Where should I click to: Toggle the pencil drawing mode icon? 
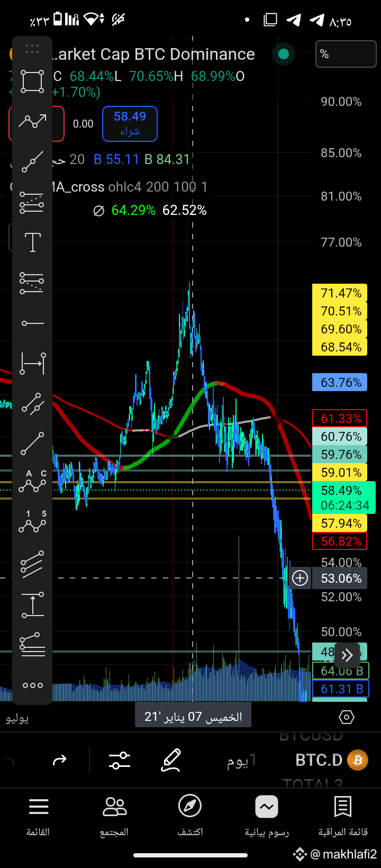[x=171, y=760]
